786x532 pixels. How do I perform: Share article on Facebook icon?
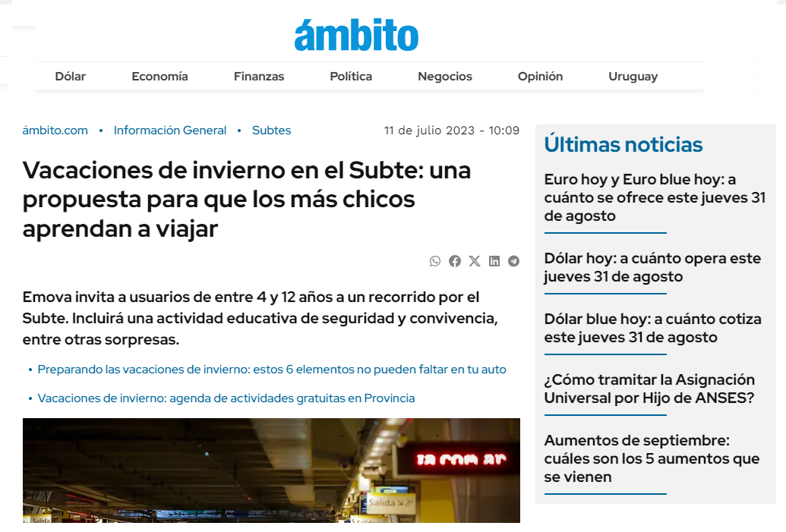(455, 261)
